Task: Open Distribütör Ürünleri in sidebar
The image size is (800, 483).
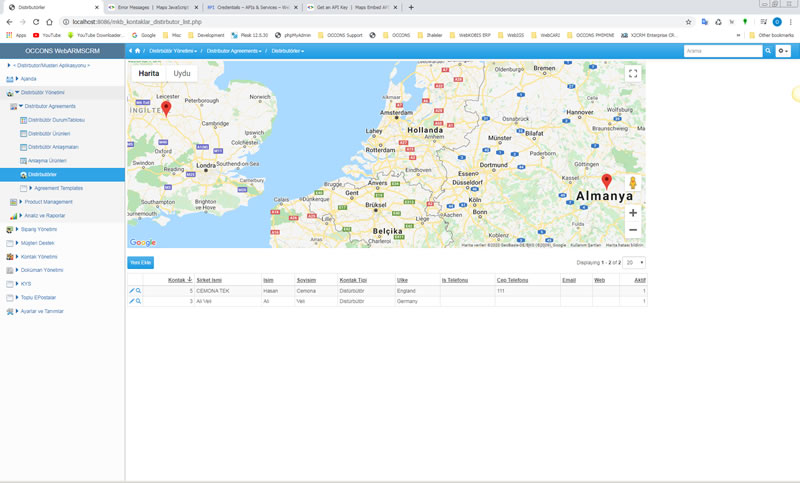Action: (49, 134)
